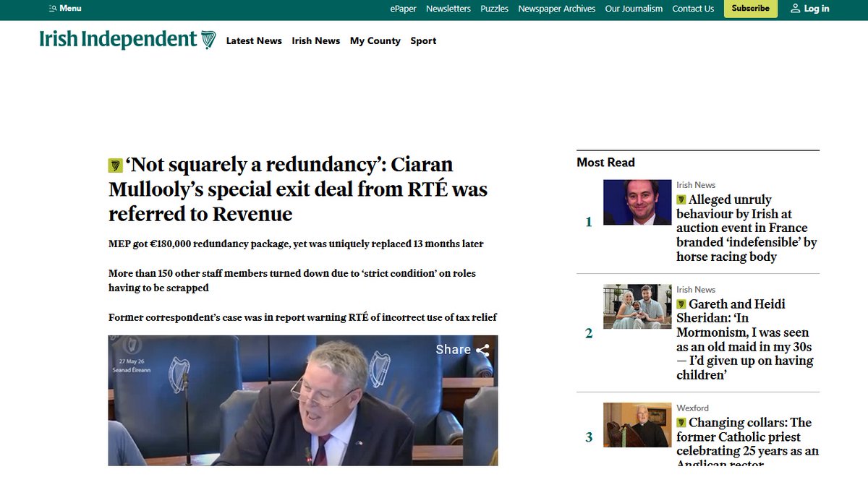Click premium badge beside Changing collars headline
Image resolution: width=868 pixels, height=477 pixels.
(x=681, y=423)
